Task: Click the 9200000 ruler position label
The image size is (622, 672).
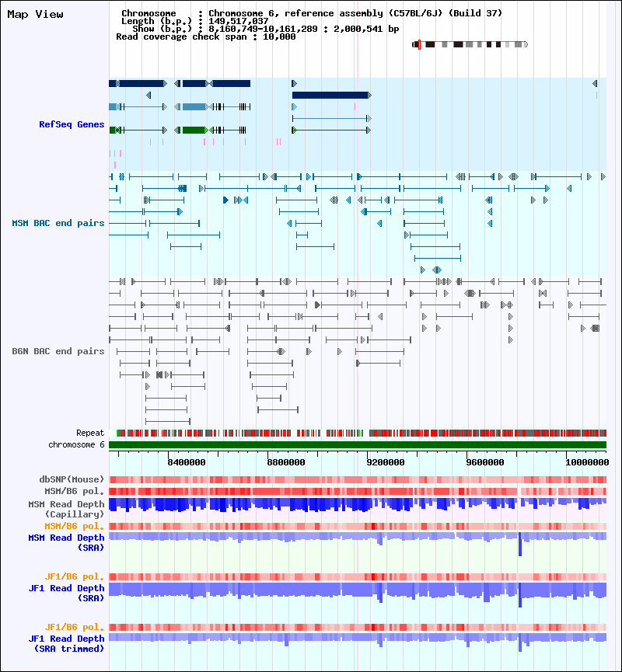Action: pyautogui.click(x=385, y=462)
